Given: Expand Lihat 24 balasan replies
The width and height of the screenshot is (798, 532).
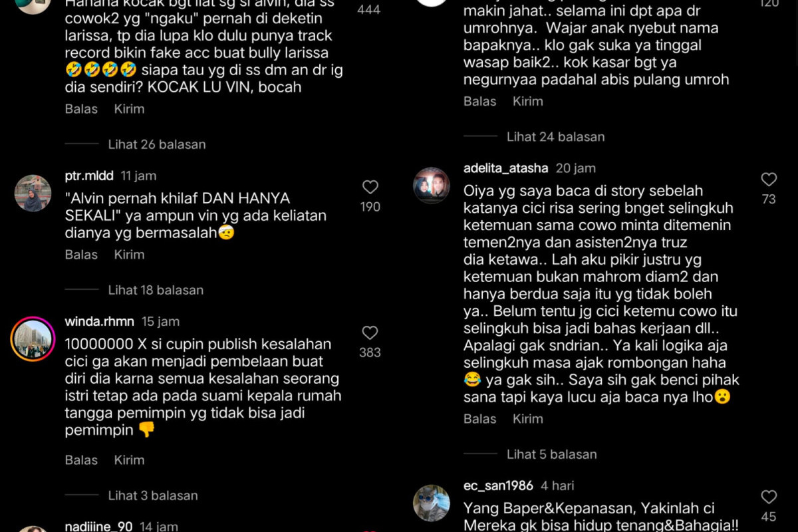Looking at the screenshot, I should pos(556,137).
